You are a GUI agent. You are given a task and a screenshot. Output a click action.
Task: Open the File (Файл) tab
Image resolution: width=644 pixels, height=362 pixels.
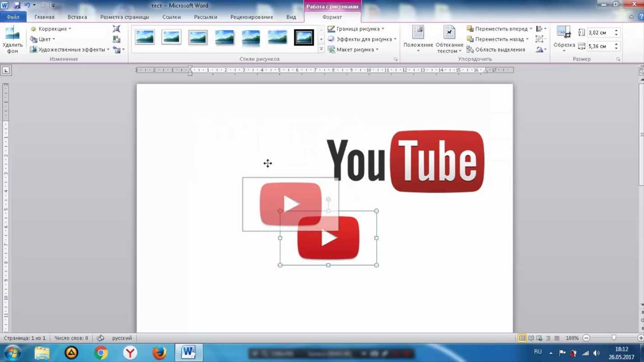(13, 17)
